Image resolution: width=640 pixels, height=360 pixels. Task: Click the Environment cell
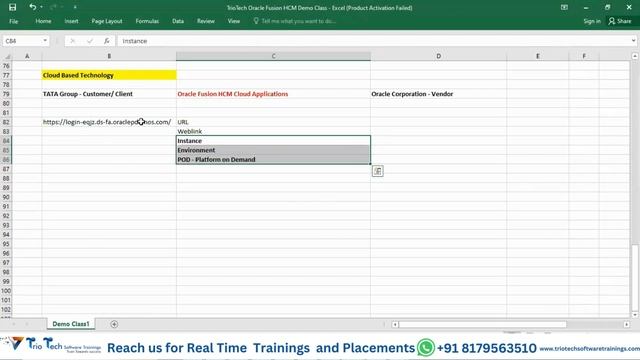tap(273, 150)
